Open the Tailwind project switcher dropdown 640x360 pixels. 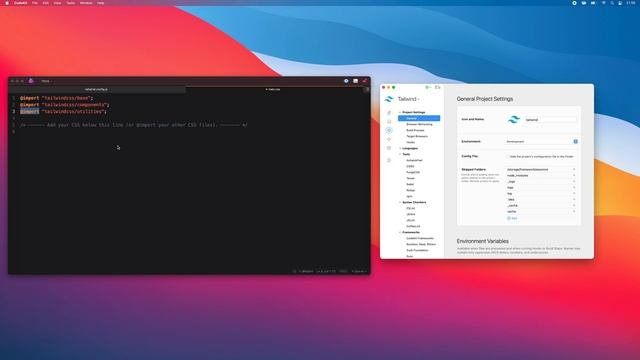(409, 99)
